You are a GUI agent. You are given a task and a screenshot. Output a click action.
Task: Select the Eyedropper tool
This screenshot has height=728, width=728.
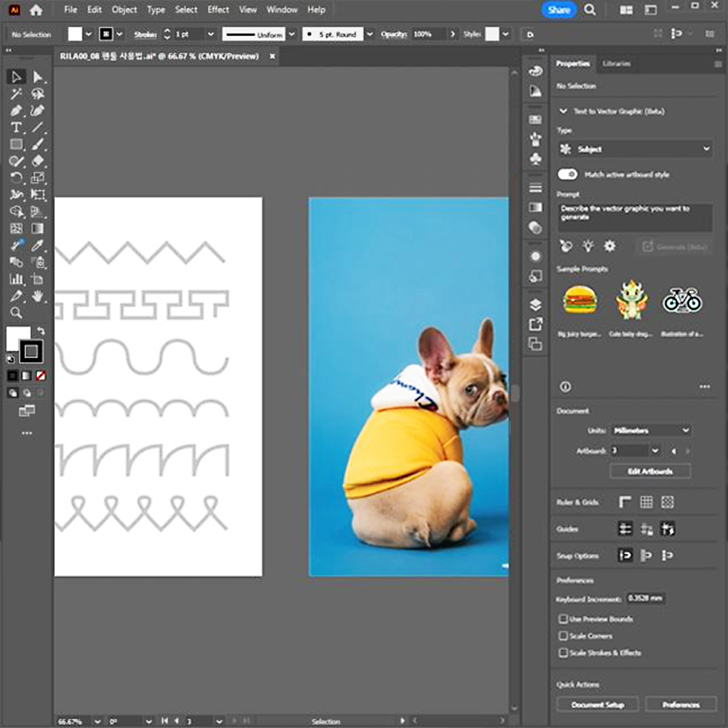pos(38,245)
